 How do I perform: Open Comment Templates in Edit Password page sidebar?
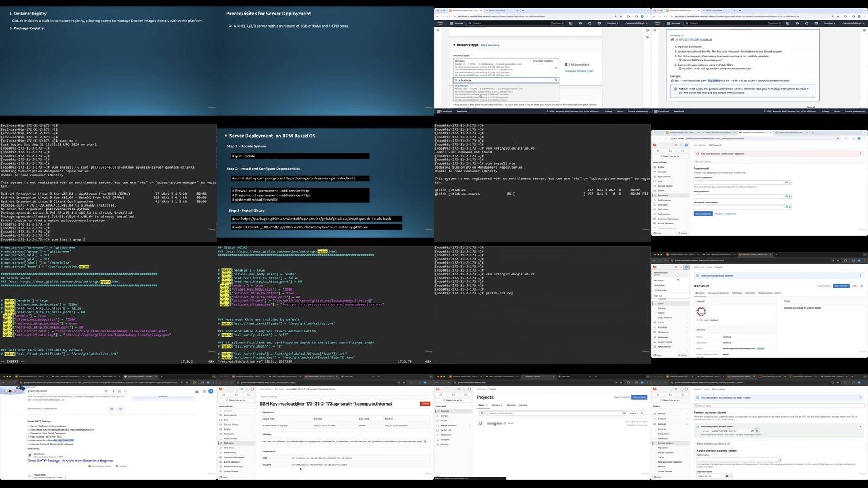(x=668, y=219)
